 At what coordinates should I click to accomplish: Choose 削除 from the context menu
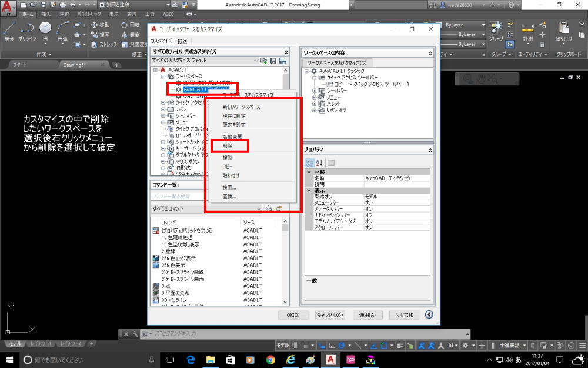tap(228, 146)
